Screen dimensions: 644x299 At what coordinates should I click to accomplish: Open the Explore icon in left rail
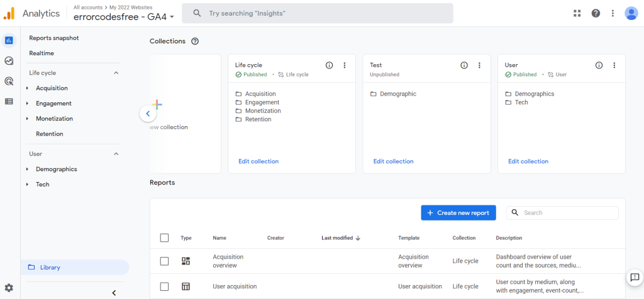[9, 61]
